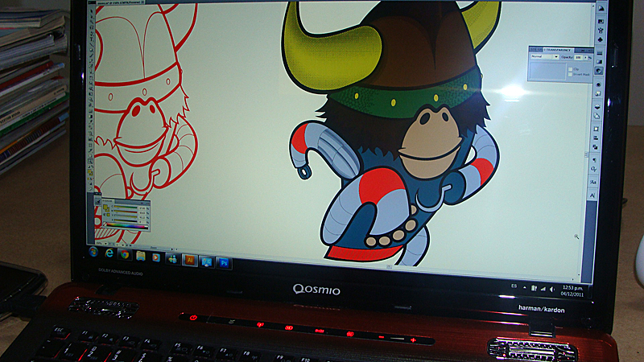
Task: Open the Paragraph panel in the dock
Action: 594,160
